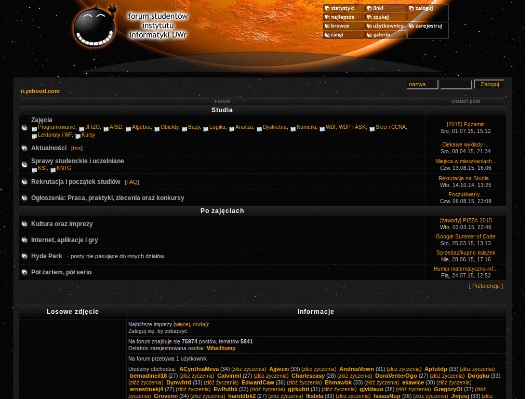Click the subforum icon before Kursy
532x399 pixels.
tap(78, 136)
